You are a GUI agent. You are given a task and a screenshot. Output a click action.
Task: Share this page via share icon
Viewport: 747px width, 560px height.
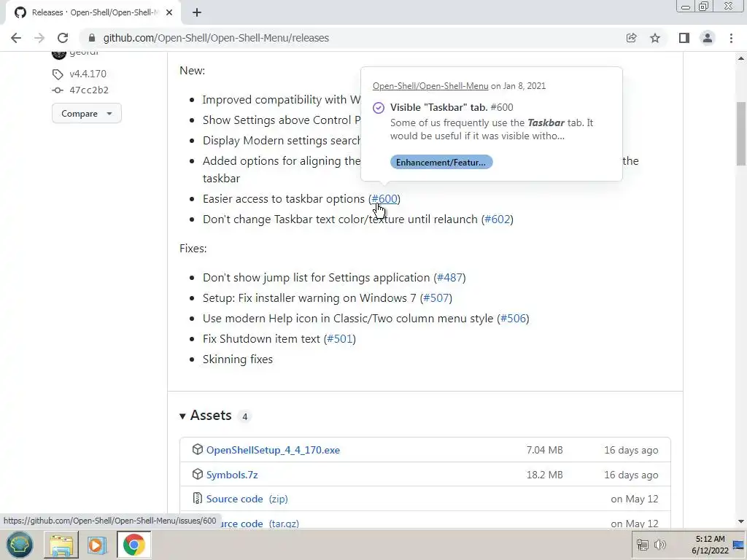point(631,38)
